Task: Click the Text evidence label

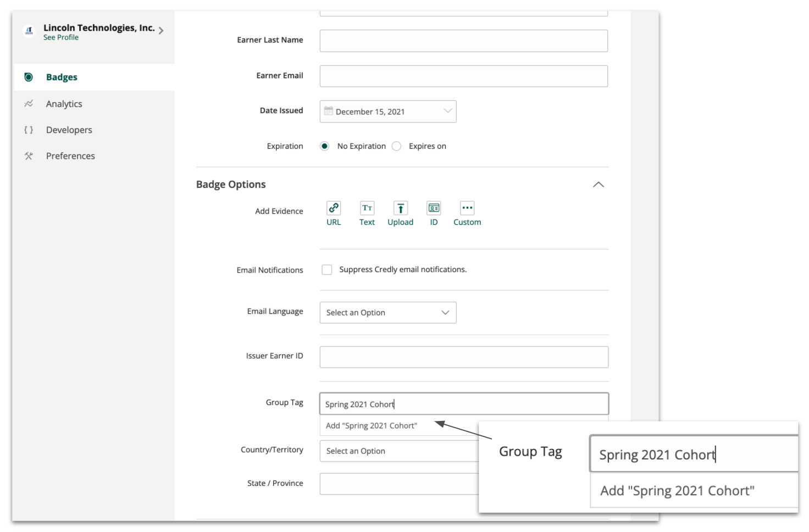Action: (x=367, y=222)
